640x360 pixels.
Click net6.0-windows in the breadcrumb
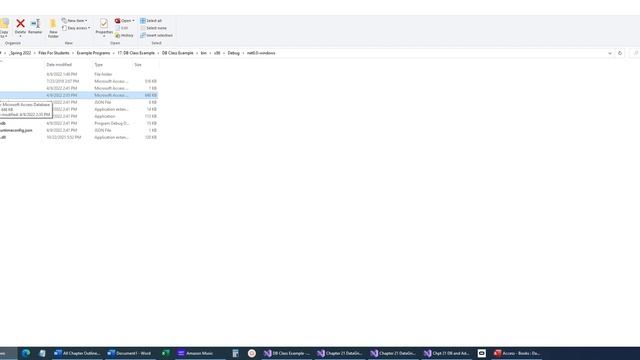[x=261, y=53]
